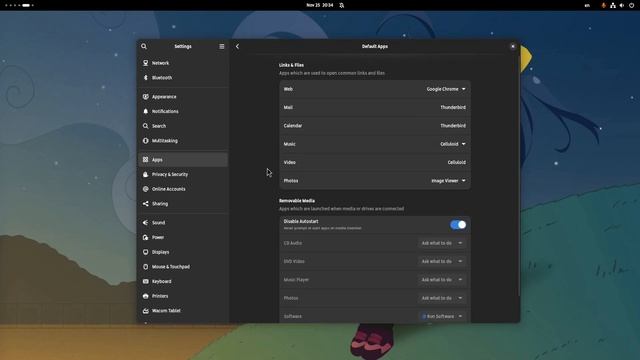Viewport: 640px width, 360px height.
Task: Click the Sharing icon
Action: (146, 204)
